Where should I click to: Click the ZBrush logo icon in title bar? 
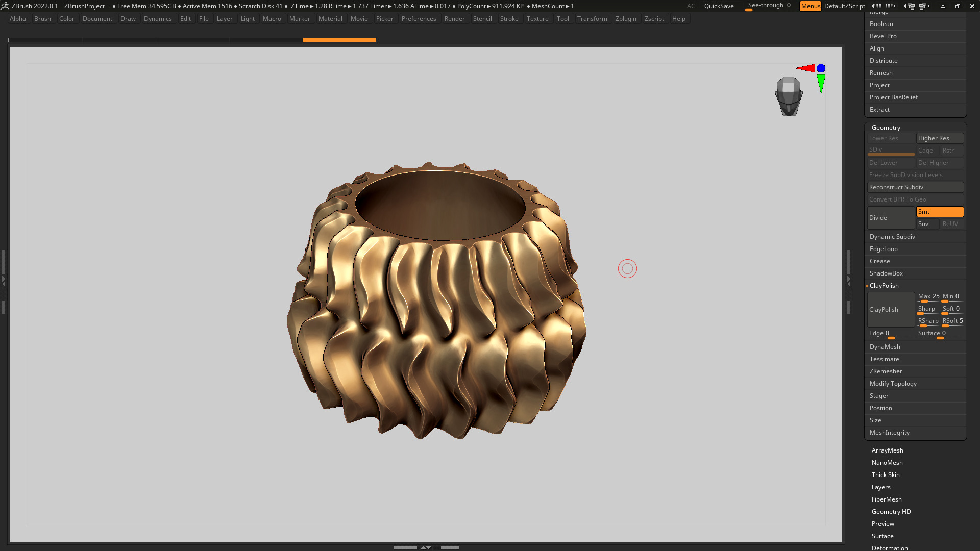pyautogui.click(x=5, y=6)
